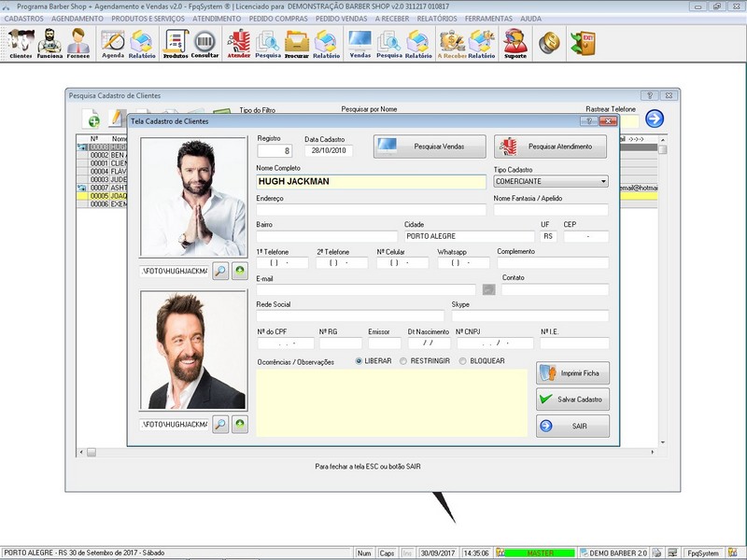This screenshot has width=747, height=560.
Task: Open the Suporte toolbar icon
Action: (x=514, y=43)
